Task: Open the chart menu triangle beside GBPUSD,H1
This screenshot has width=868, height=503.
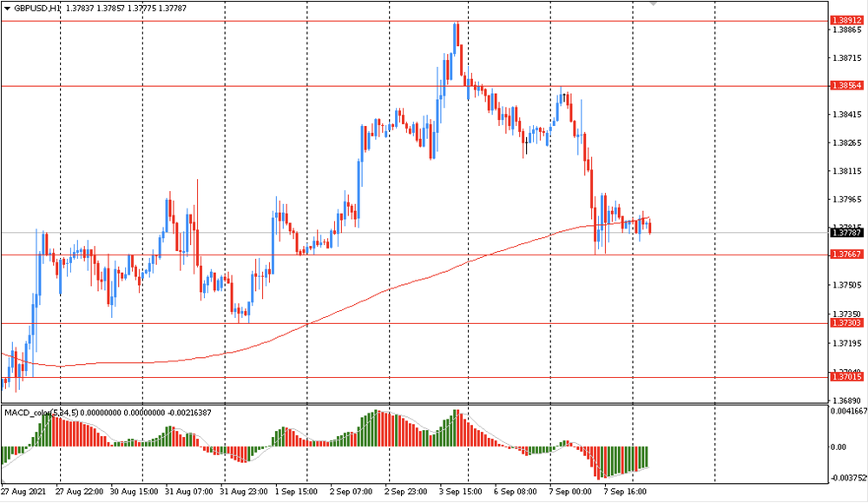Action: (x=7, y=9)
